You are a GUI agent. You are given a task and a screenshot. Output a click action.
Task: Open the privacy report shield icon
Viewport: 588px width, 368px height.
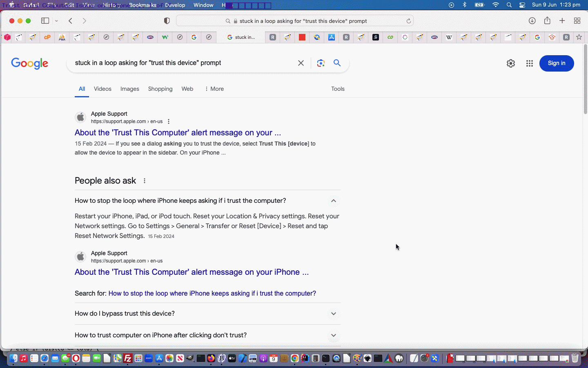point(167,21)
